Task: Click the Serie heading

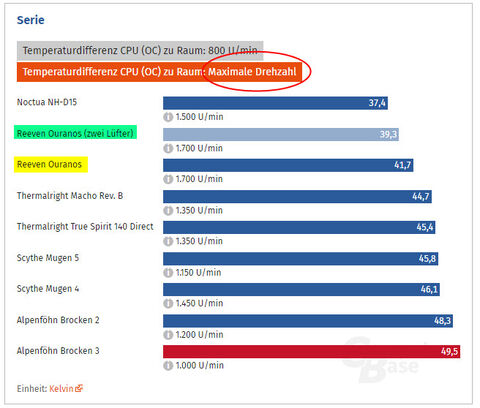Action: (31, 20)
